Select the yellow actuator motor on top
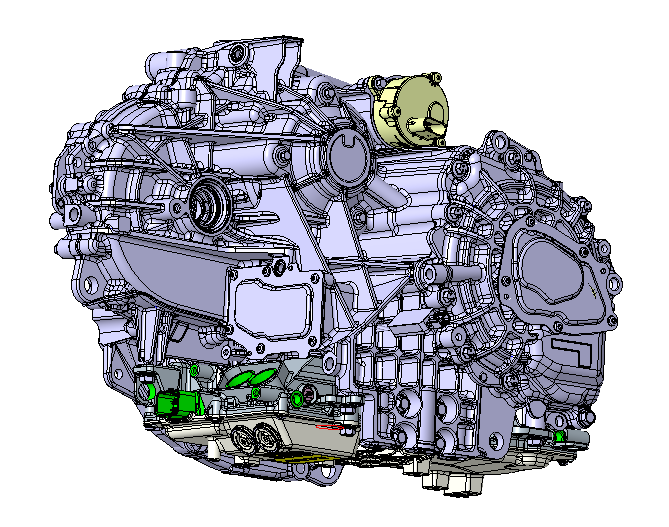The height and width of the screenshot is (527, 669). point(409,112)
